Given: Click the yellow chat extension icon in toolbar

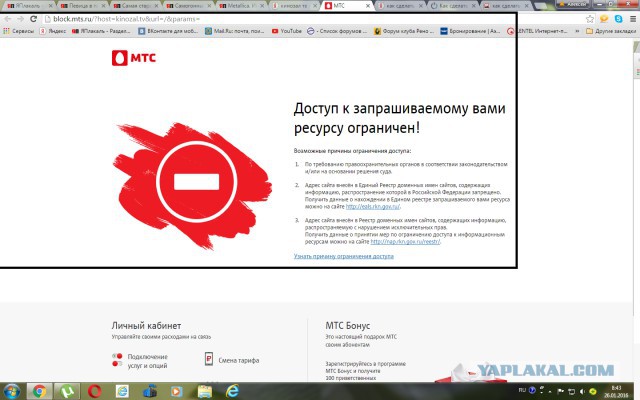Looking at the screenshot, I should [604, 19].
